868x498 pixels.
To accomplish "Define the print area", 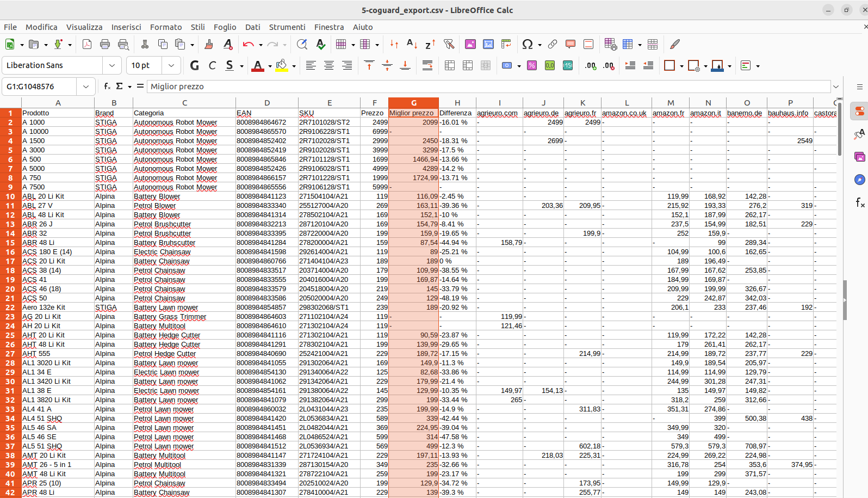I will click(x=610, y=44).
